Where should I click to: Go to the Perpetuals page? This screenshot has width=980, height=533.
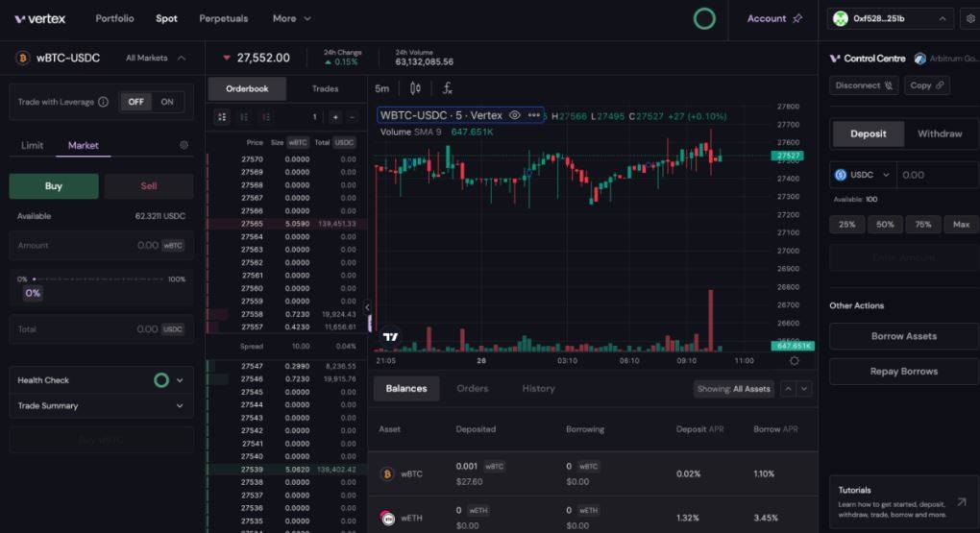224,19
